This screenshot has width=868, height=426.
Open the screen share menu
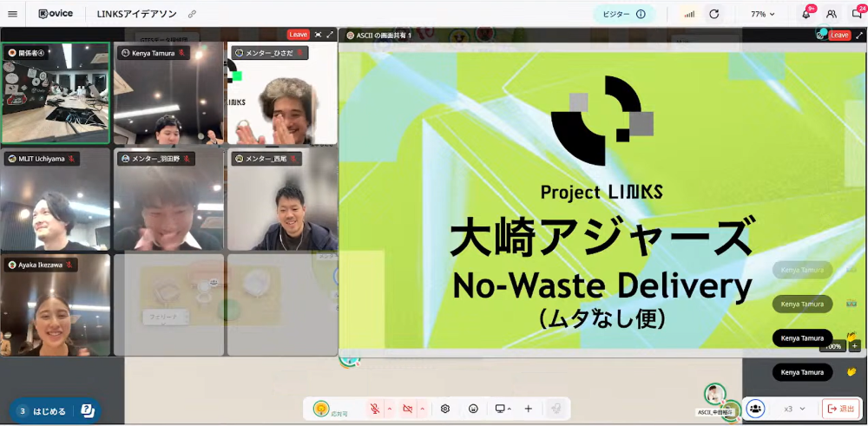(503, 409)
